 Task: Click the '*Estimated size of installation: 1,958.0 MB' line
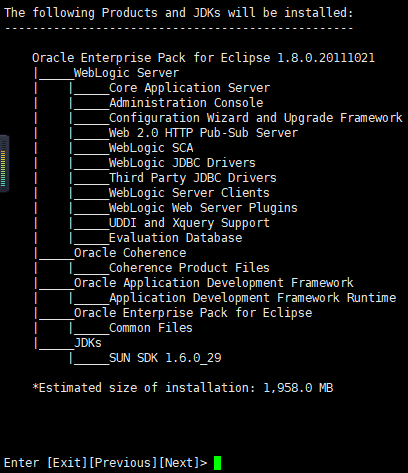183,388
